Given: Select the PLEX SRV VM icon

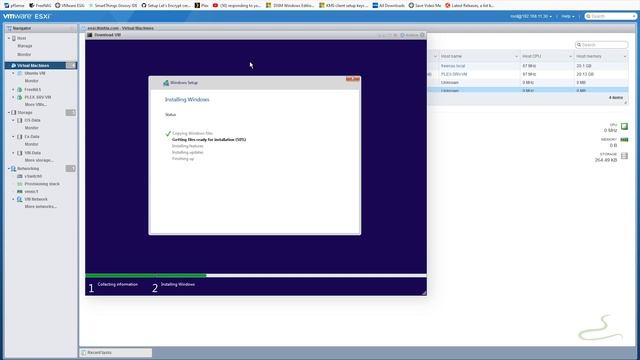Looking at the screenshot, I should click(x=20, y=97).
